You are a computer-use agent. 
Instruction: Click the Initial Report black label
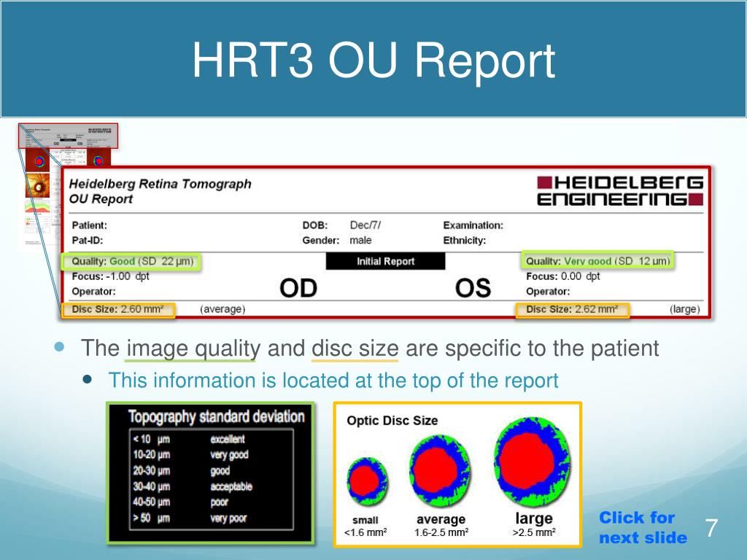[x=385, y=261]
